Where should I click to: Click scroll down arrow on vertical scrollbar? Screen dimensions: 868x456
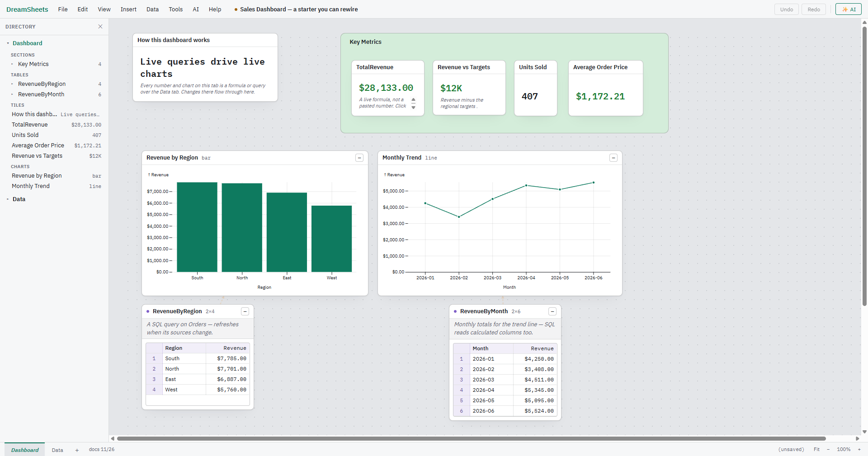864,432
